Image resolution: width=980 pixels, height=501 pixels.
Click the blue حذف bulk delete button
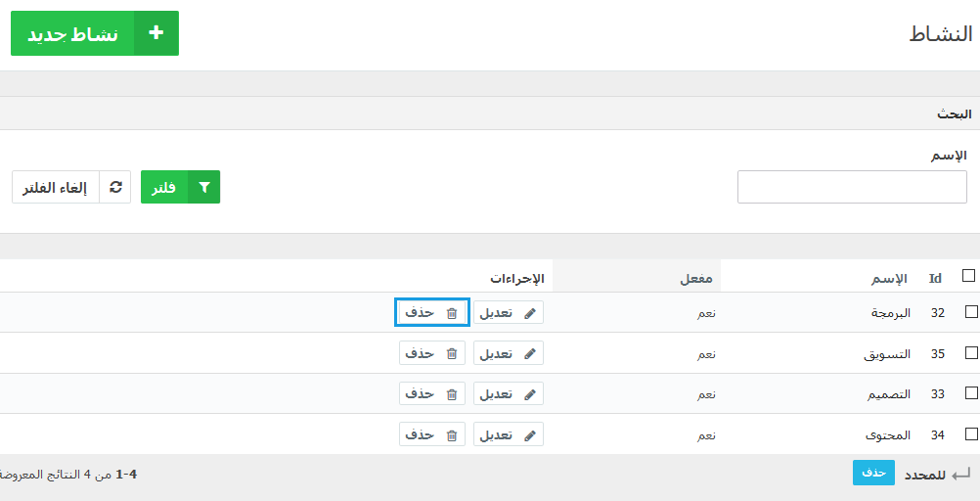[x=873, y=473]
